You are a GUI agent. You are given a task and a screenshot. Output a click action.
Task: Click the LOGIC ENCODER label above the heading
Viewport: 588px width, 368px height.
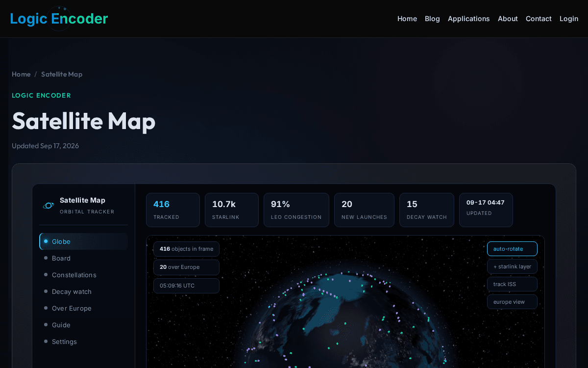point(42,95)
